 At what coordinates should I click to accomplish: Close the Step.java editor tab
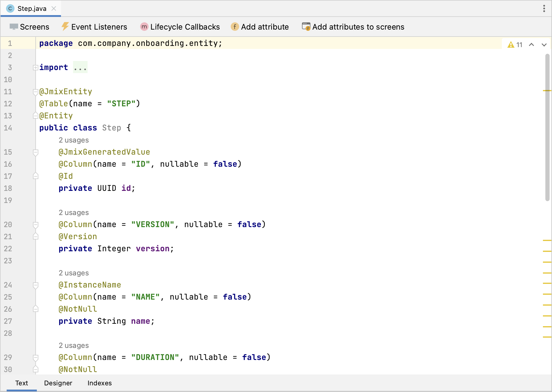click(54, 8)
